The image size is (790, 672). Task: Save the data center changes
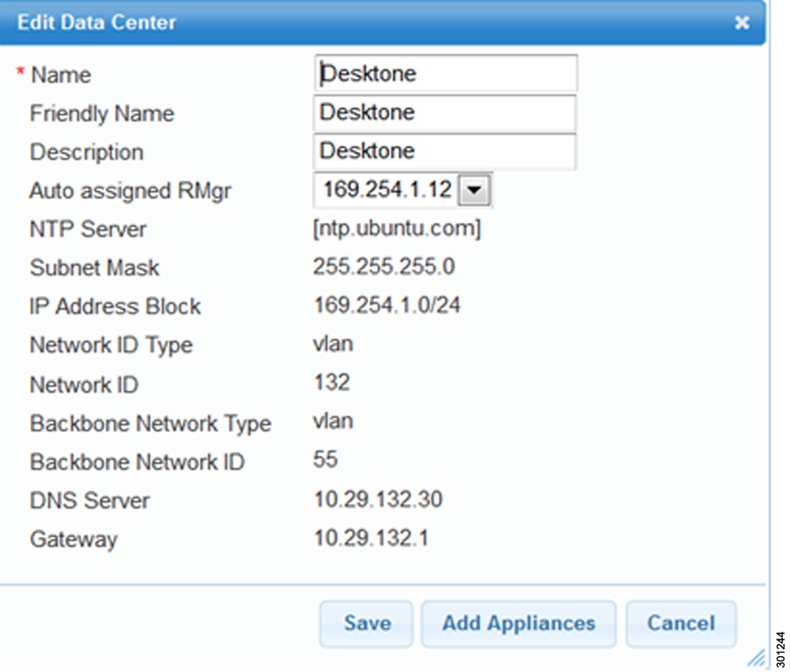[367, 623]
